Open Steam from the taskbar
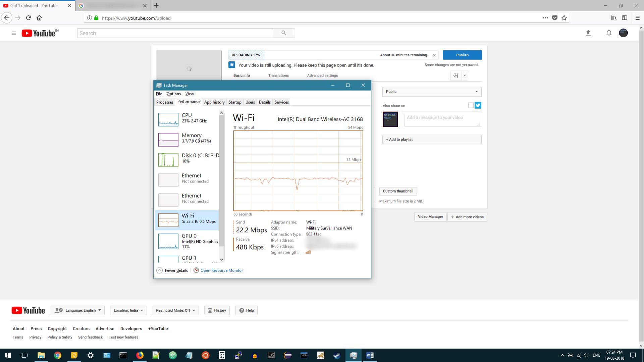Image resolution: width=644 pixels, height=362 pixels. [337, 355]
